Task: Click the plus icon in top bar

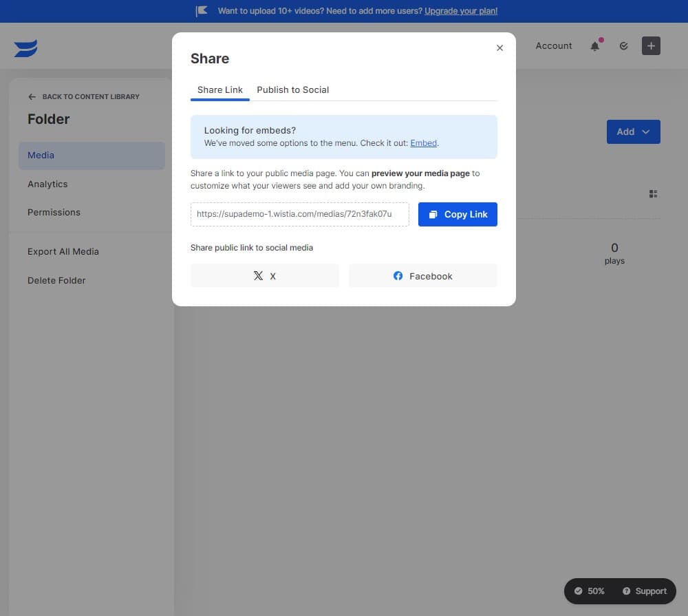Action: click(x=651, y=46)
